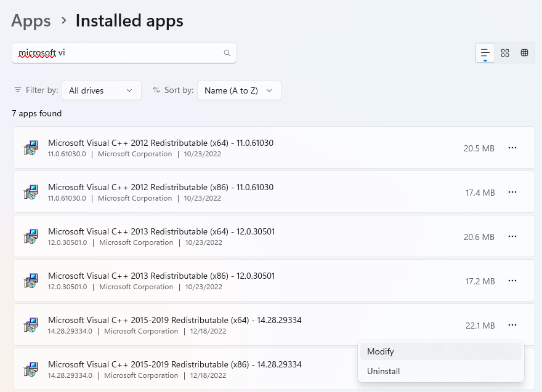Open the Sort by Name (A to Z) dropdown
Image resolution: width=542 pixels, height=392 pixels.
pyautogui.click(x=238, y=90)
